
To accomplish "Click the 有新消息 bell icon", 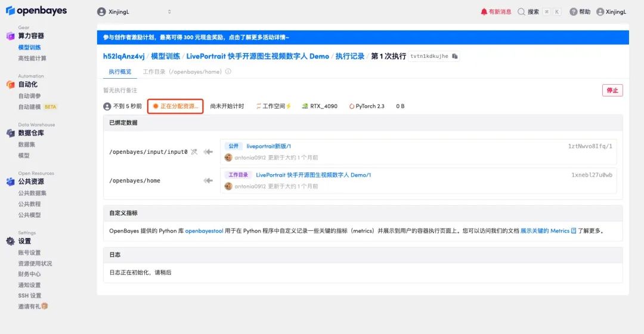I will pyautogui.click(x=484, y=12).
